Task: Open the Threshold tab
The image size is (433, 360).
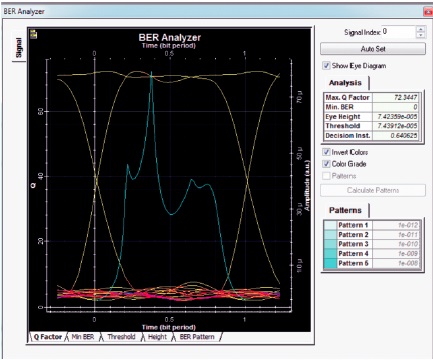Action: pyautogui.click(x=121, y=337)
